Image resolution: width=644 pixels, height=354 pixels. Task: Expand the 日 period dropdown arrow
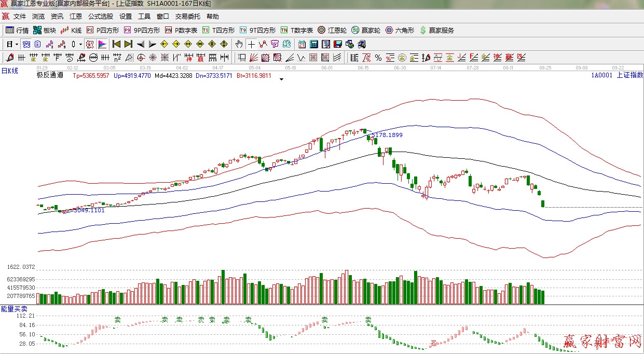point(17,44)
